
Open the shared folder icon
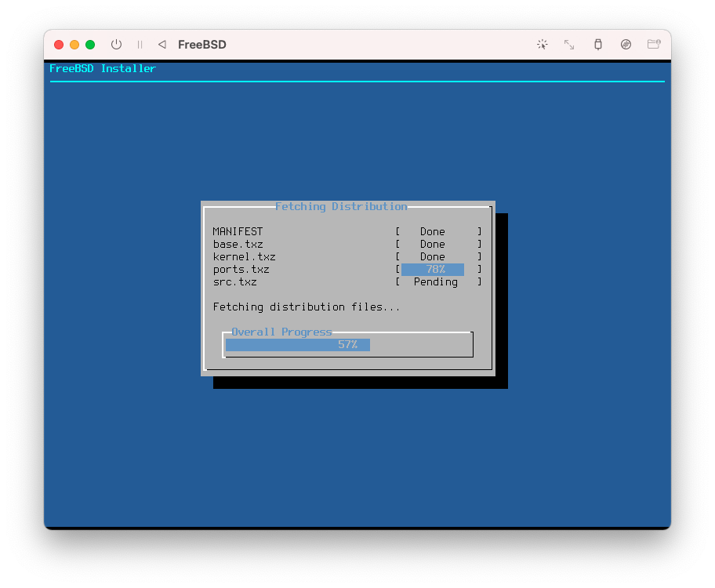tap(654, 44)
